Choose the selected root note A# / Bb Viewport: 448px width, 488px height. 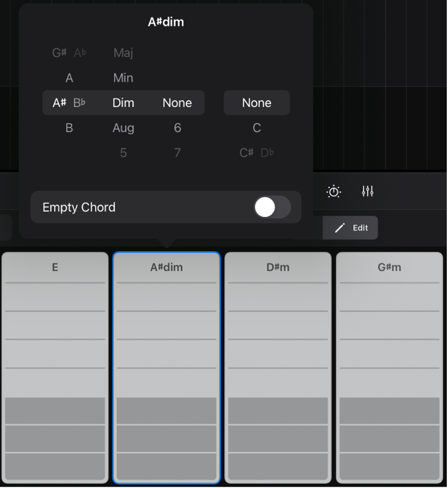pos(69,103)
